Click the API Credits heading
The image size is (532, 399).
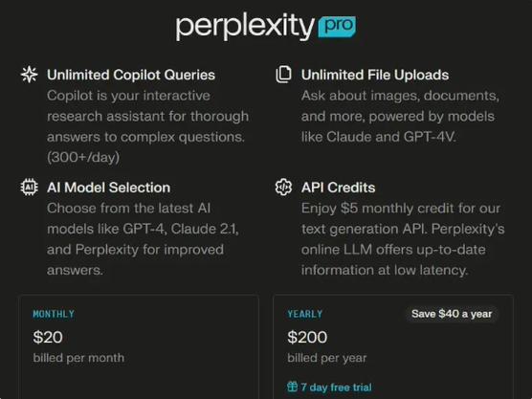point(339,188)
